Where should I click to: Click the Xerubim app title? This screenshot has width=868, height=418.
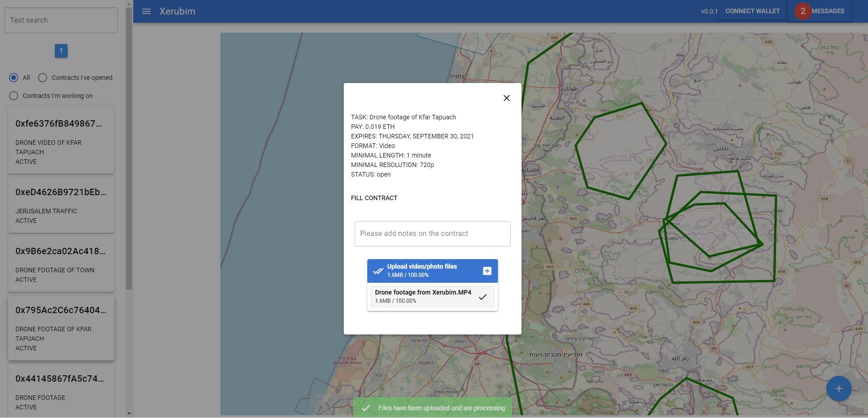click(177, 11)
